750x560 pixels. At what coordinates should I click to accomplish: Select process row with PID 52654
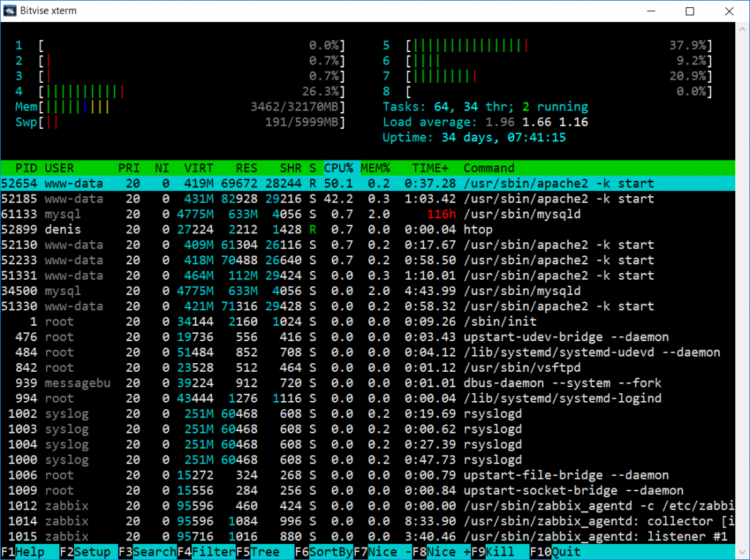(368, 183)
